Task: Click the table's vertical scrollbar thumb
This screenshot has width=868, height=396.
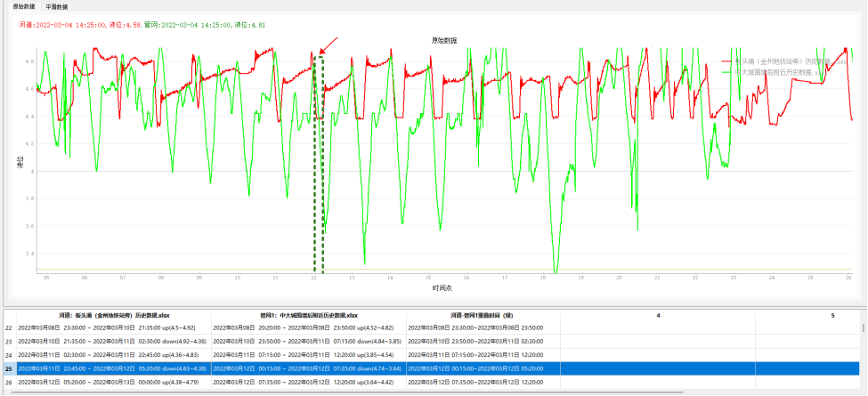Action: (x=863, y=328)
